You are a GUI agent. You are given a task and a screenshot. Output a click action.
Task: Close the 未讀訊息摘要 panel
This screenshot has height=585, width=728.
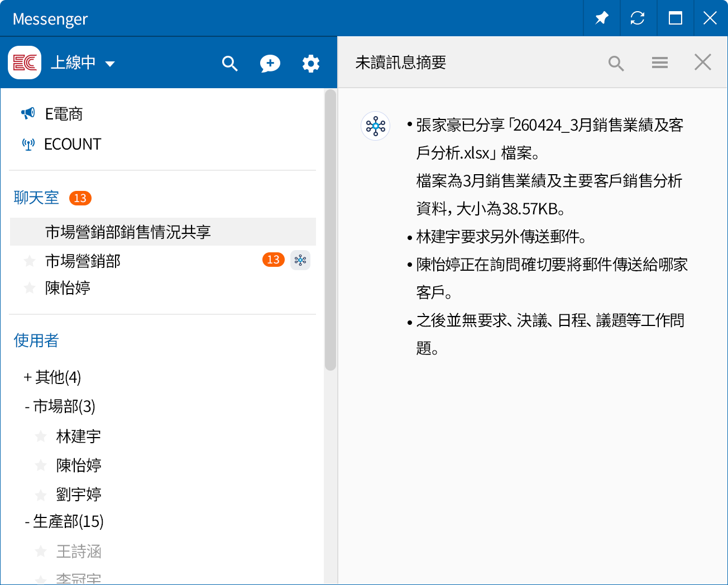click(x=703, y=62)
